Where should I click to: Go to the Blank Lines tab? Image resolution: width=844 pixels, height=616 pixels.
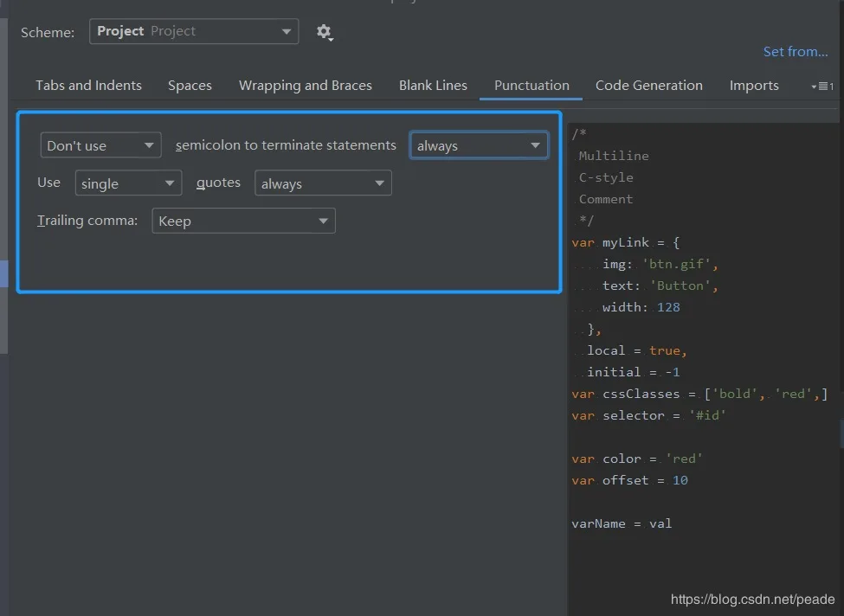[433, 86]
